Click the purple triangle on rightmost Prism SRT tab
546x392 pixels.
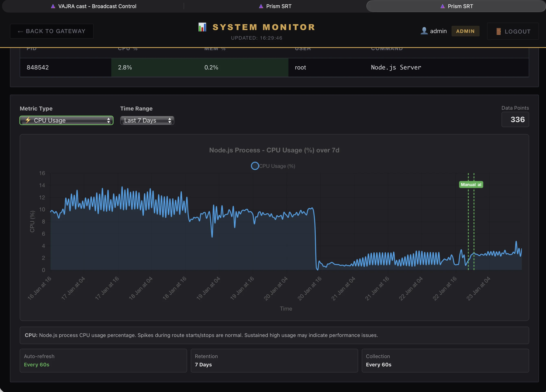coord(442,6)
